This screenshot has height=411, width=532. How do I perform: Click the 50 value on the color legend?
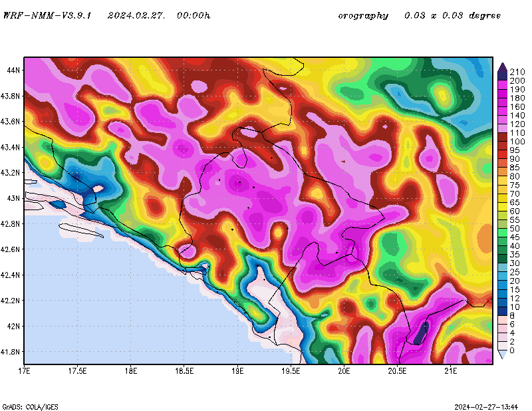[x=515, y=229]
